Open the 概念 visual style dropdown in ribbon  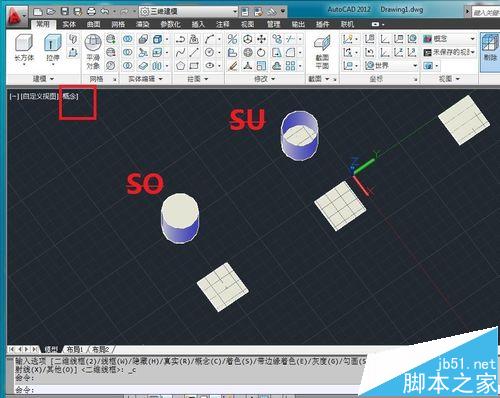pos(449,39)
